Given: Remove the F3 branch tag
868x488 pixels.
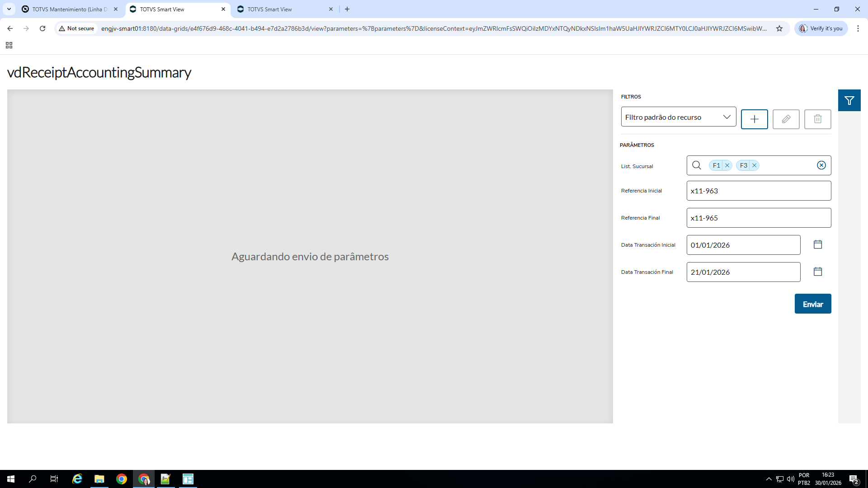Looking at the screenshot, I should tap(755, 165).
